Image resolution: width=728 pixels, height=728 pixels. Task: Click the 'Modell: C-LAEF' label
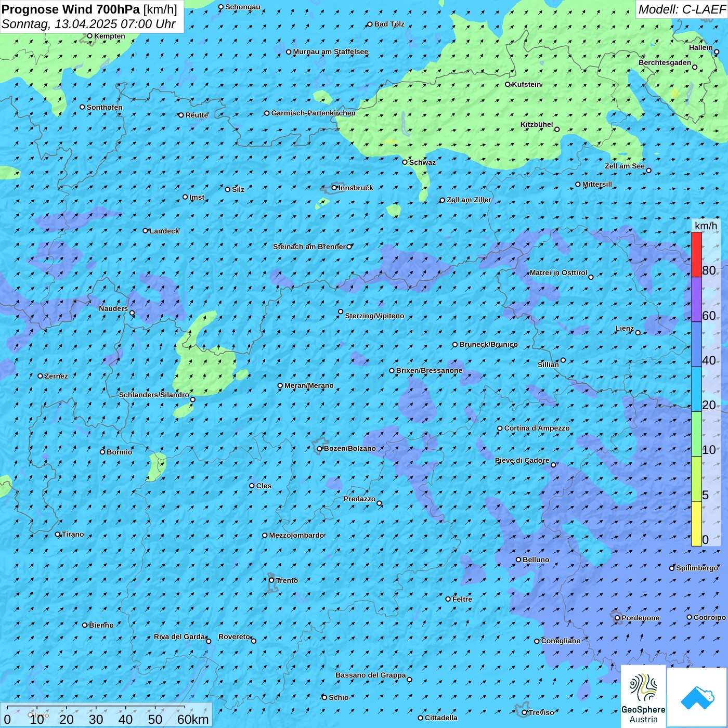pos(681,9)
